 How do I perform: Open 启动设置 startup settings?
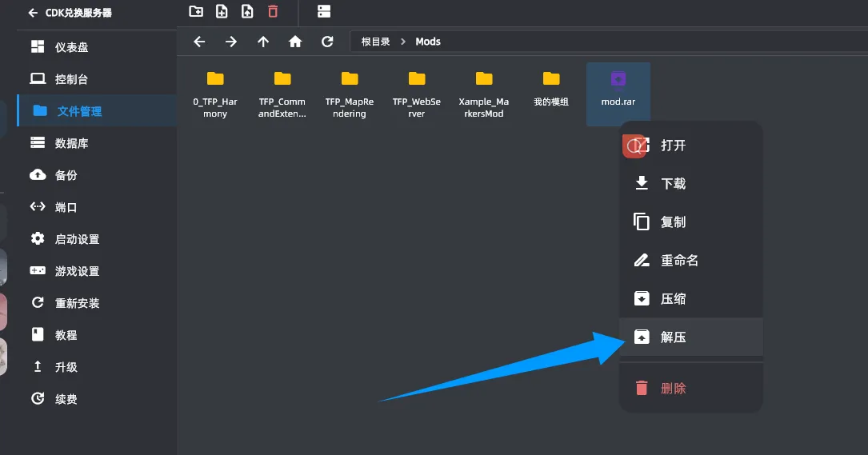coord(97,239)
